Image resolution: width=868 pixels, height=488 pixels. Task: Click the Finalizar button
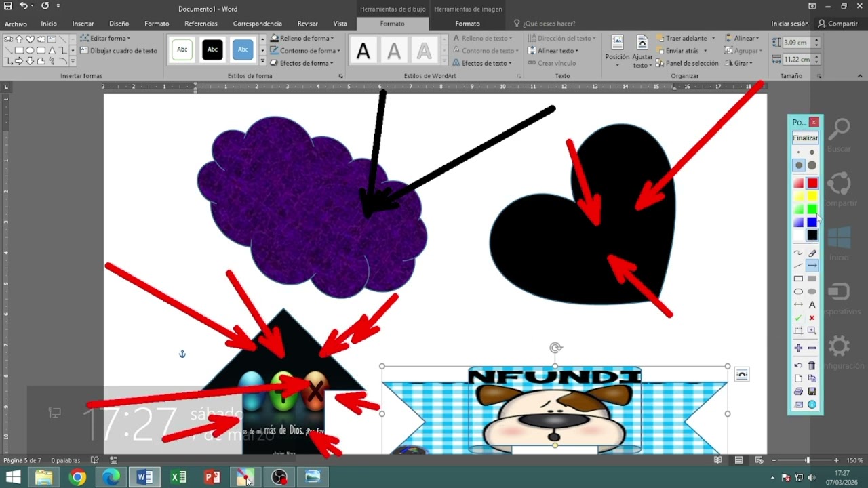(x=806, y=138)
